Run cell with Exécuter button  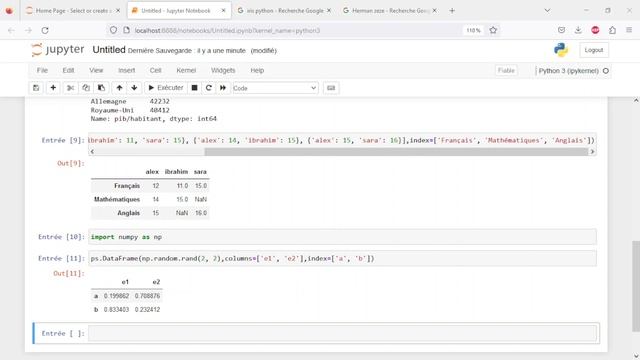pos(166,88)
